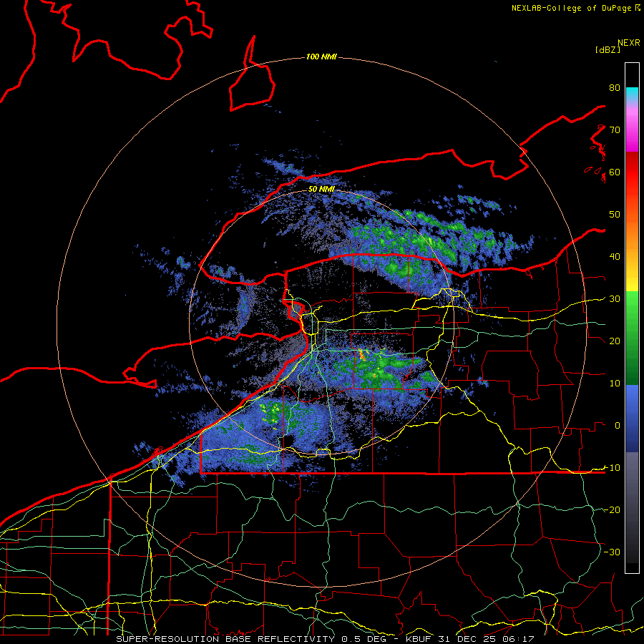Click the "100 NMI" range ring label

(321, 57)
